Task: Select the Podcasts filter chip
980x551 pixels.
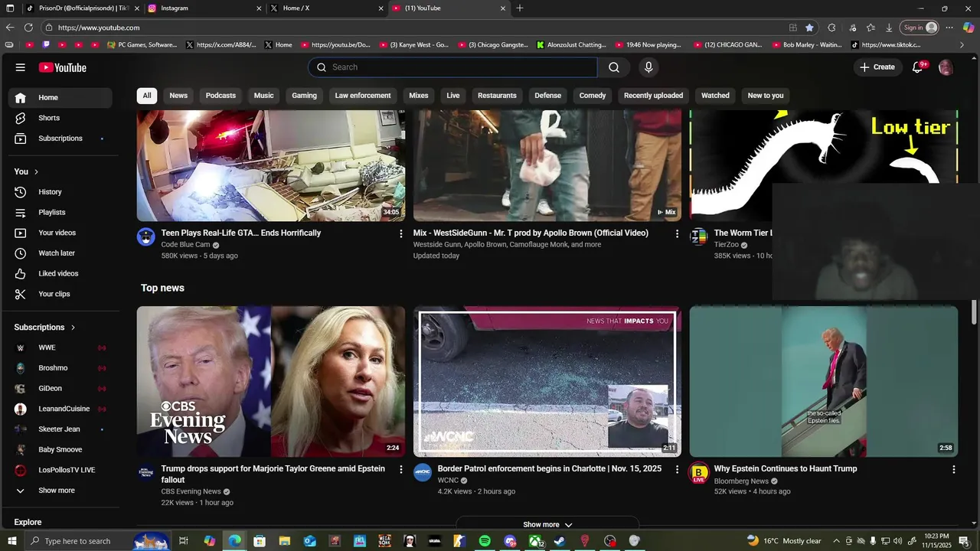Action: (220, 96)
